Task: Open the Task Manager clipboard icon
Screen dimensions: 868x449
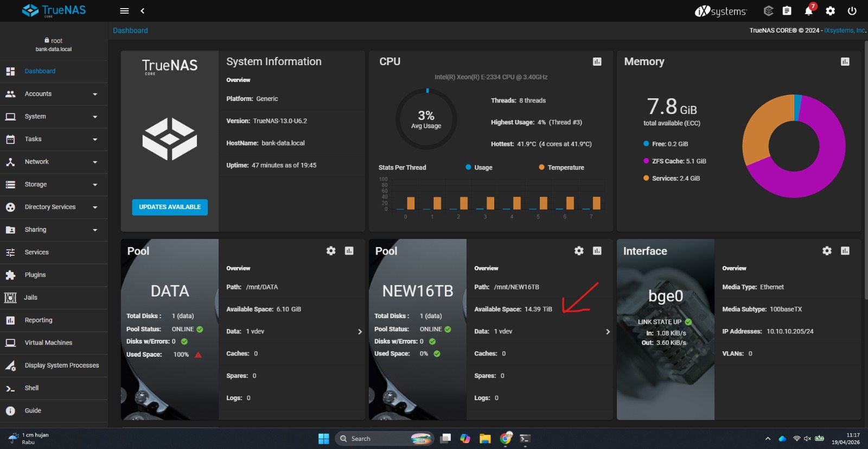Action: click(x=787, y=11)
